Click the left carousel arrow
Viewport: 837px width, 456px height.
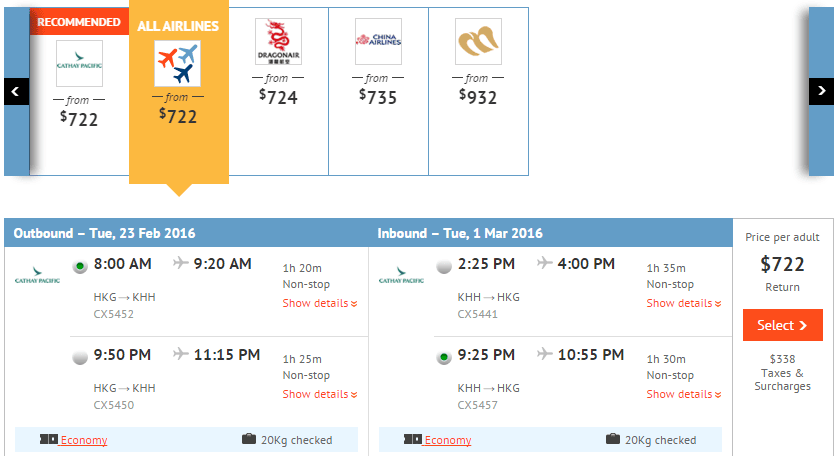[16, 91]
